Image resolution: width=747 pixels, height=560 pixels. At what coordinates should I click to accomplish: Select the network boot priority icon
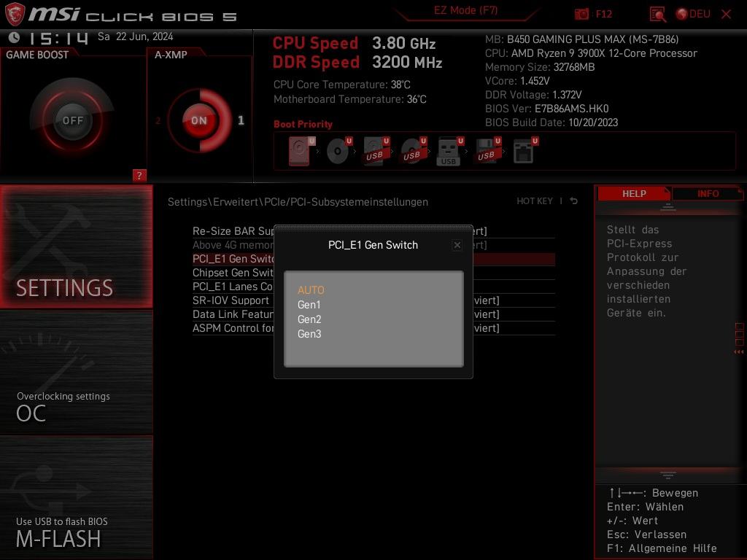click(525, 151)
